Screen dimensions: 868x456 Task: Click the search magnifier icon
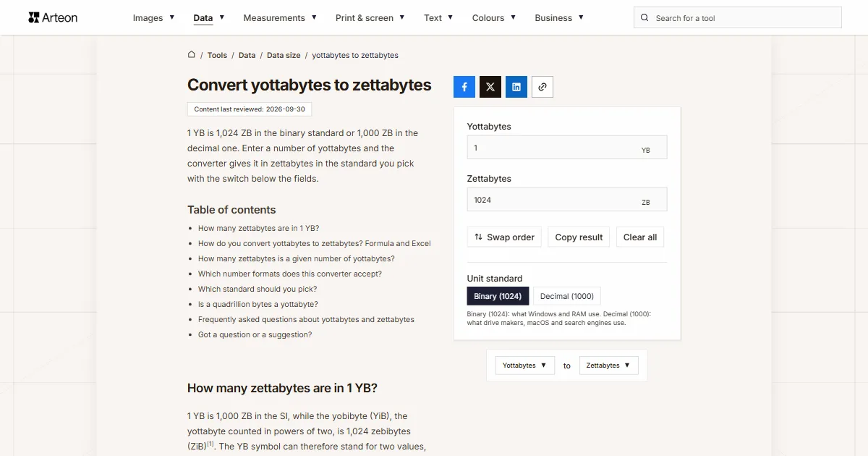645,18
